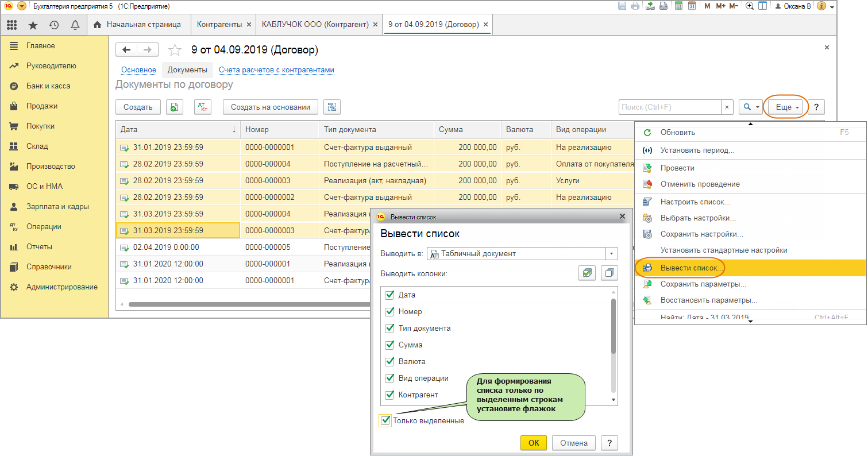This screenshot has width=868, height=456.
Task: Open notifications bell icon
Action: 75,25
